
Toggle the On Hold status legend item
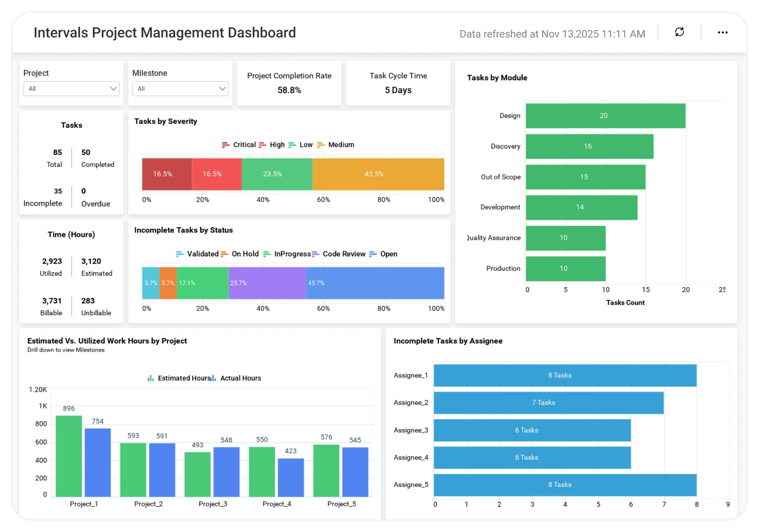click(240, 254)
